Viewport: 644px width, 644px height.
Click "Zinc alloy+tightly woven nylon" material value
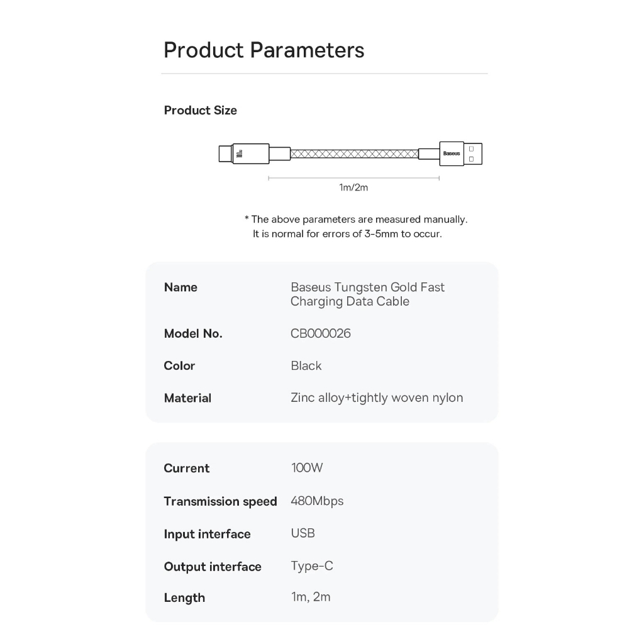[377, 397]
